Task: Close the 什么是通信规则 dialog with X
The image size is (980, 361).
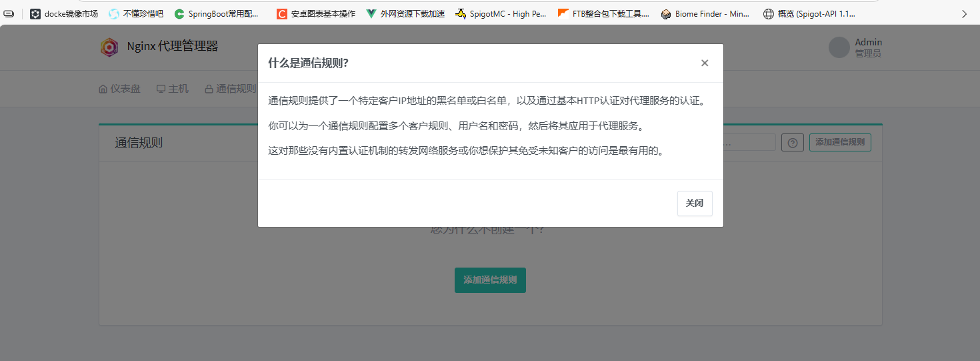Action: [x=704, y=63]
